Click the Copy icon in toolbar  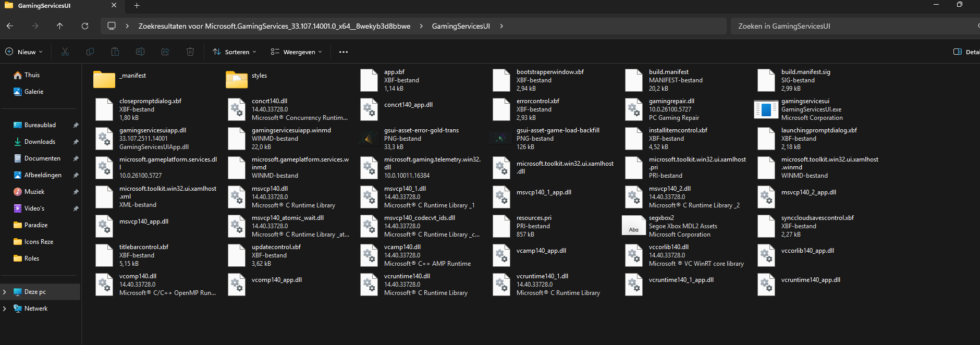(90, 52)
